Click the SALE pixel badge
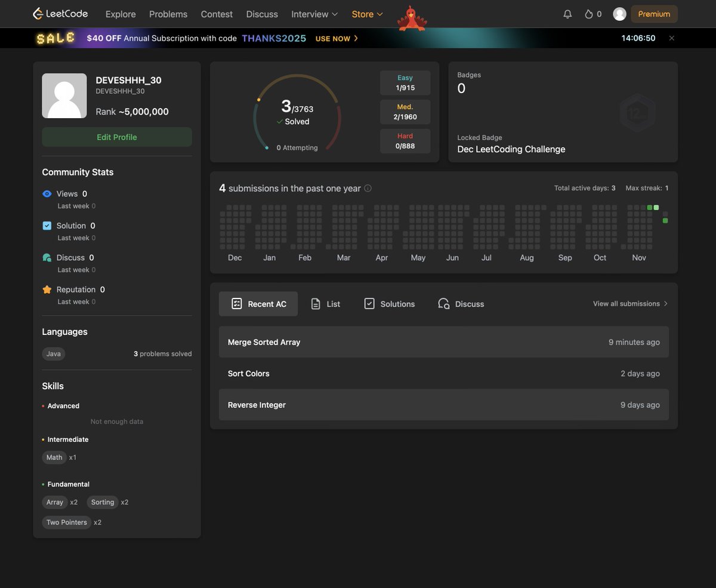Screen dimensions: 716x588 point(55,38)
